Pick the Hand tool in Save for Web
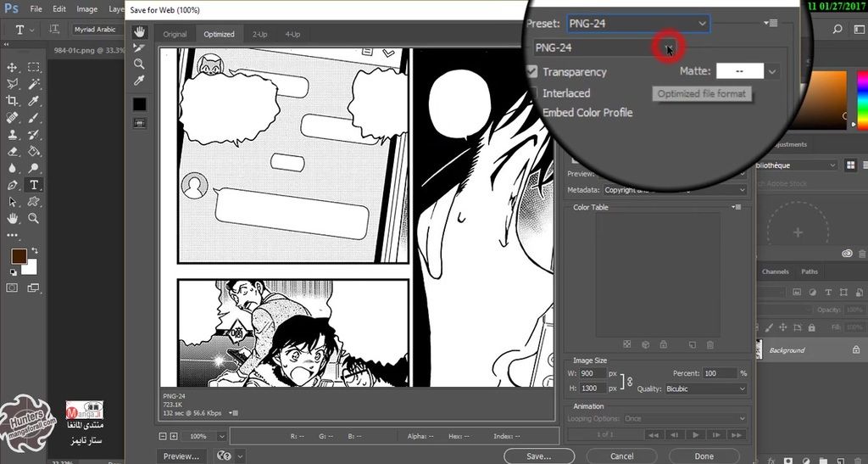Viewport: 868px width, 464px height. pyautogui.click(x=139, y=31)
